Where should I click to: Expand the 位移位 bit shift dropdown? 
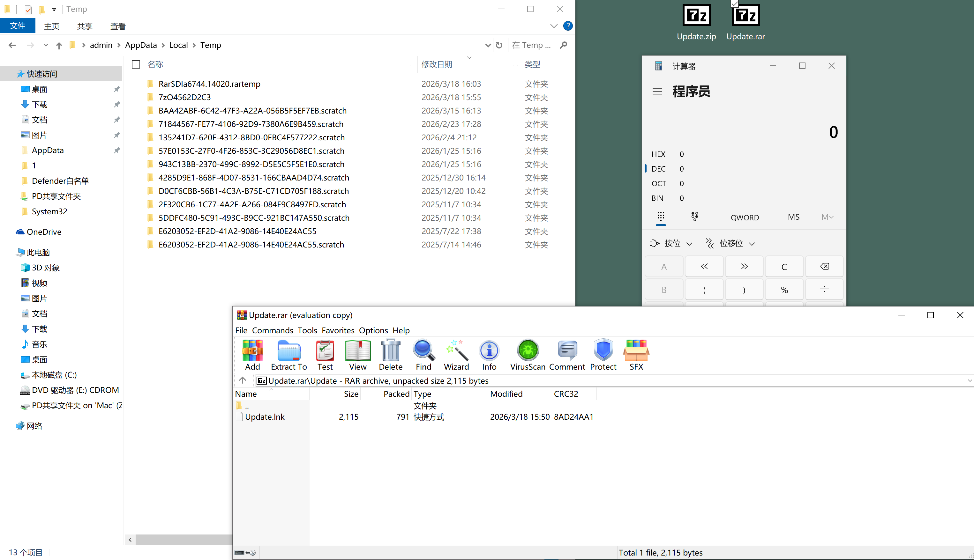(730, 243)
